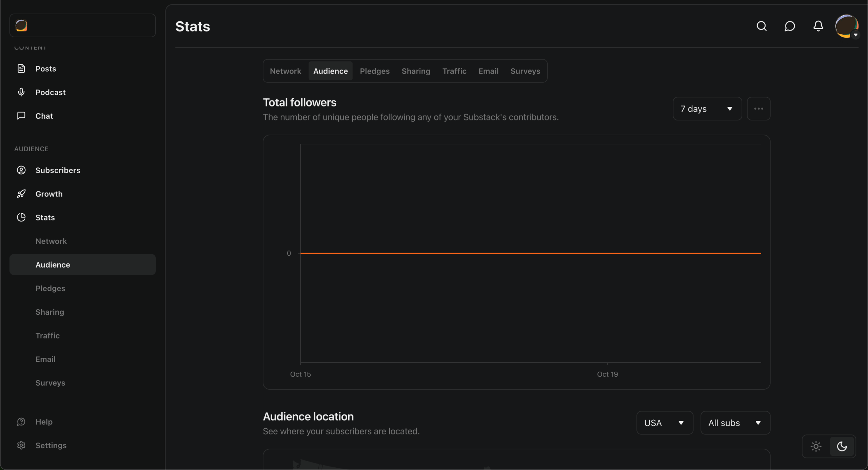Screen dimensions: 868x470
Task: Open the Posts section
Action: click(x=45, y=68)
